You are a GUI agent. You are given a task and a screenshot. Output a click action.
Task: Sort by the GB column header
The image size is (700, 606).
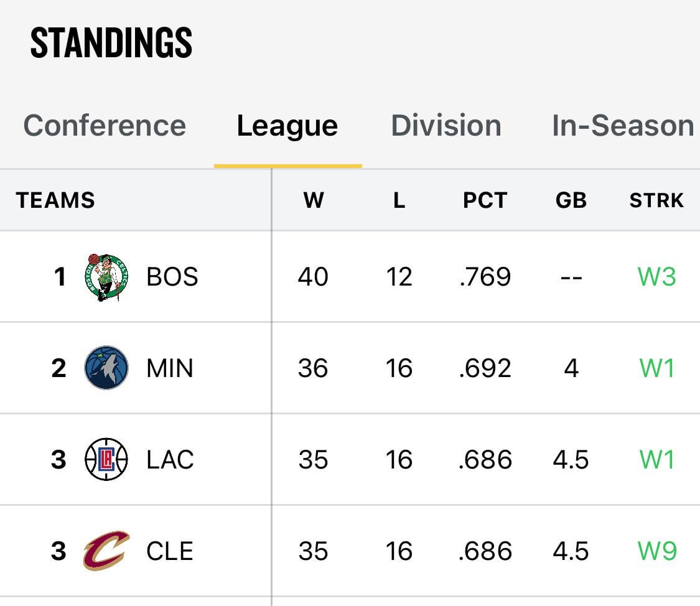point(571,200)
